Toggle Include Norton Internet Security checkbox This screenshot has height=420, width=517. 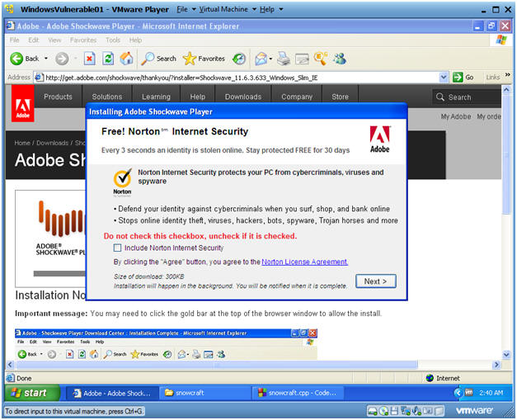(x=117, y=248)
